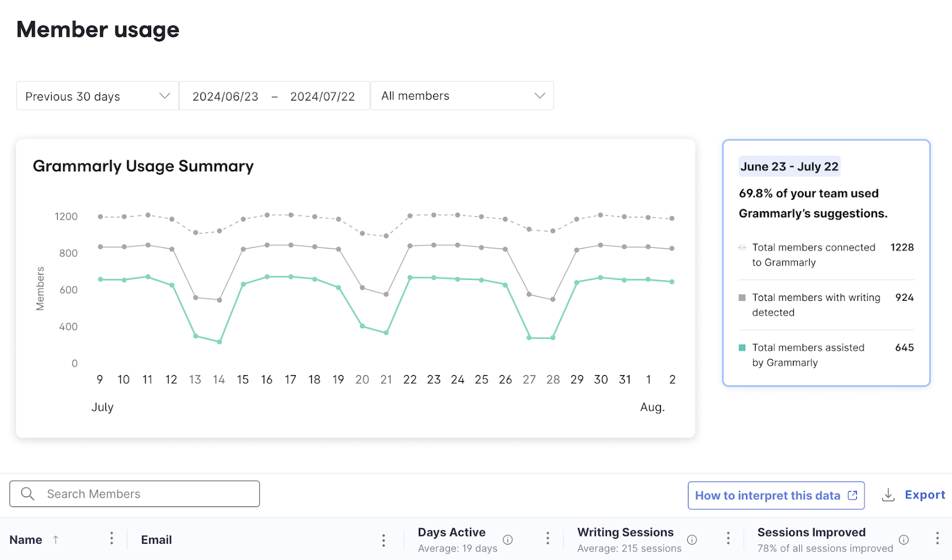This screenshot has width=952, height=560.
Task: Open the Sessions Improved column options menu
Action: tap(938, 539)
